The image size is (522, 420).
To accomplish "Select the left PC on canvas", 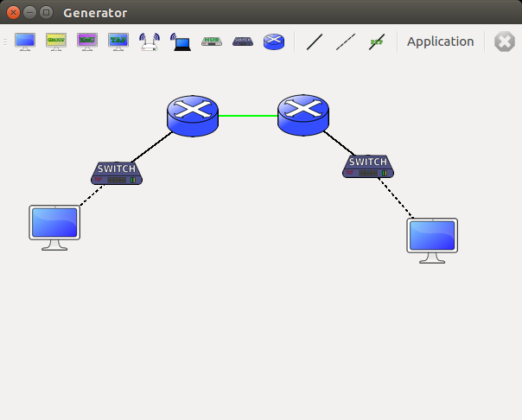I will coord(54,227).
